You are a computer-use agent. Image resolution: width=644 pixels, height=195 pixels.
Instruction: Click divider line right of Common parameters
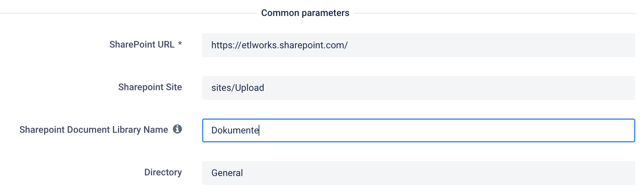pyautogui.click(x=495, y=13)
